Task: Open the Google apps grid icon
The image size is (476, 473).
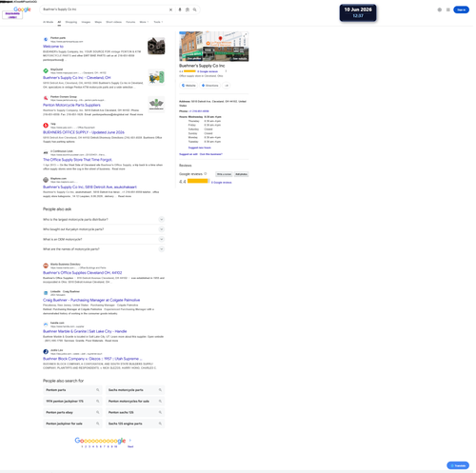Action: pyautogui.click(x=448, y=10)
